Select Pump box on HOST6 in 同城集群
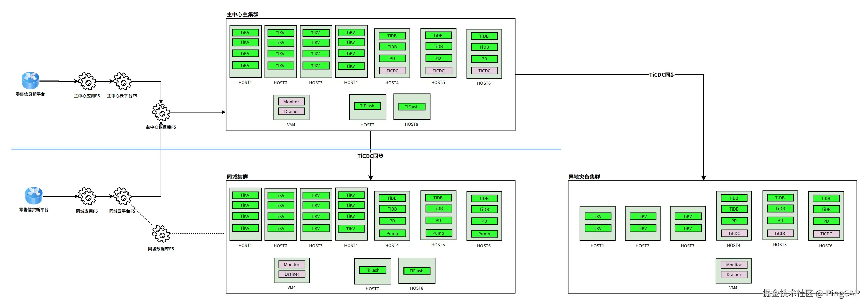868x307 pixels. click(x=485, y=234)
